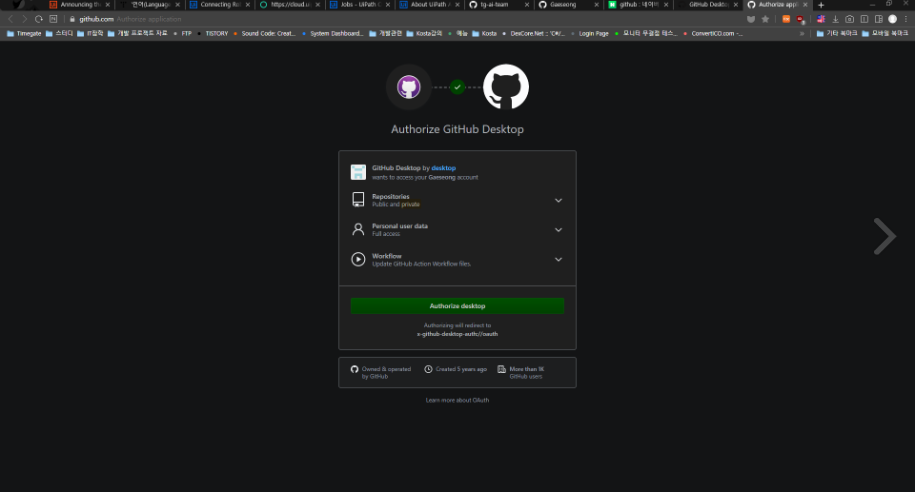The height and width of the screenshot is (494, 916).
Task: Open DevCore.Net bookmark
Action: [534, 33]
